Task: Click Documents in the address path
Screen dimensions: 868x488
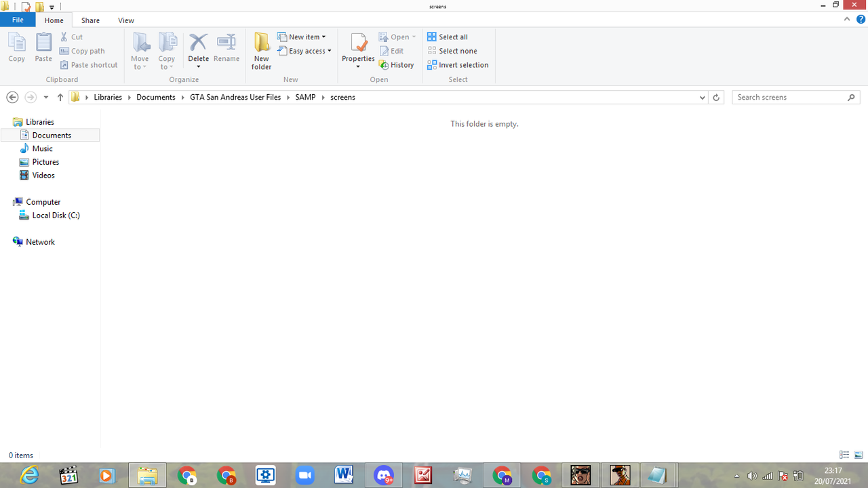Action: coord(156,98)
